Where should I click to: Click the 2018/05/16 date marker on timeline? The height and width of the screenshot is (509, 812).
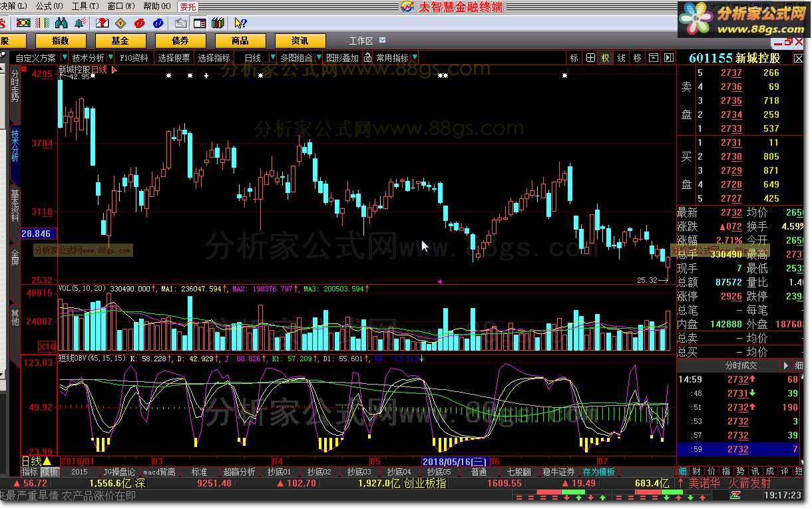[455, 461]
